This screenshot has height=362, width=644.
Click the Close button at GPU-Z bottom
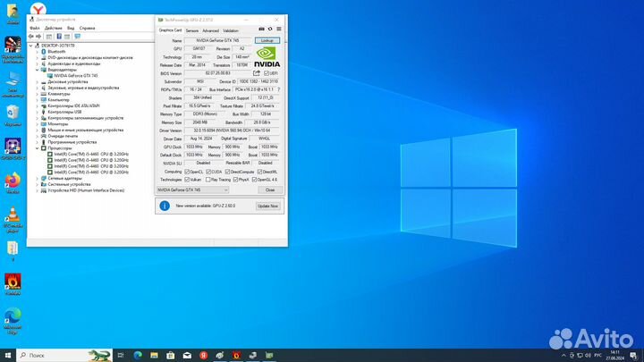pyautogui.click(x=270, y=190)
